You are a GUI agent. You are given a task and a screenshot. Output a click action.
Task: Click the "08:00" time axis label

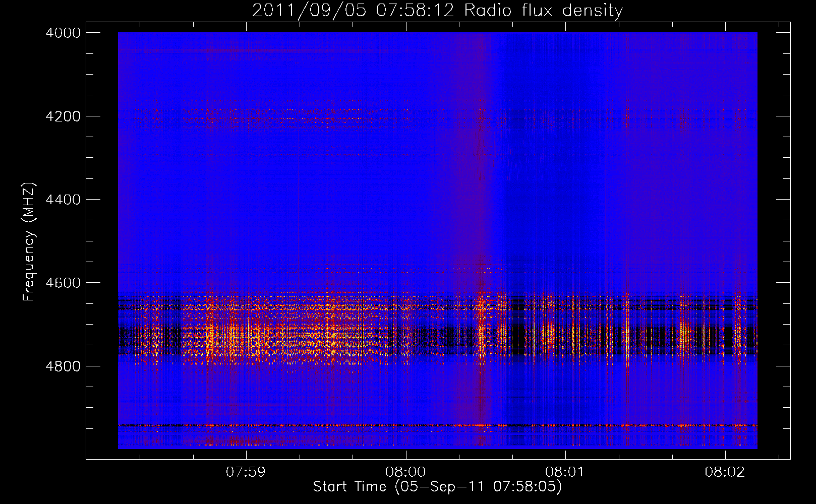(405, 472)
